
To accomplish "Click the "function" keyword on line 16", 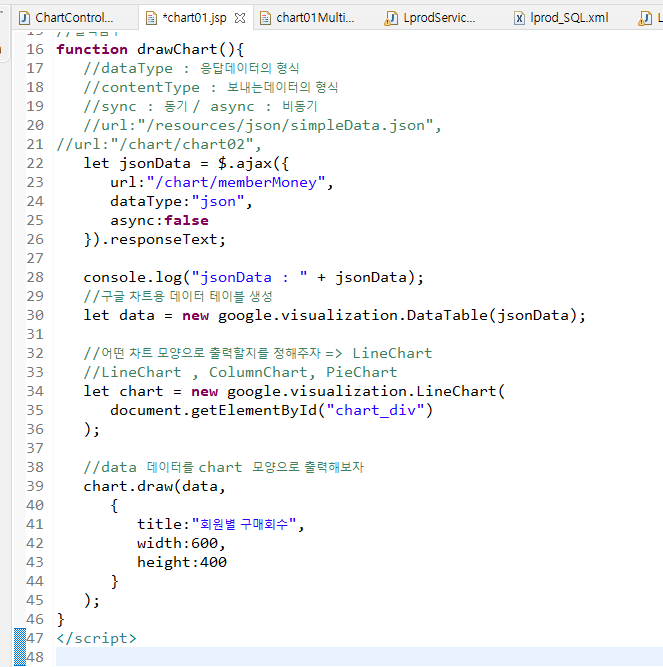I will (92, 49).
